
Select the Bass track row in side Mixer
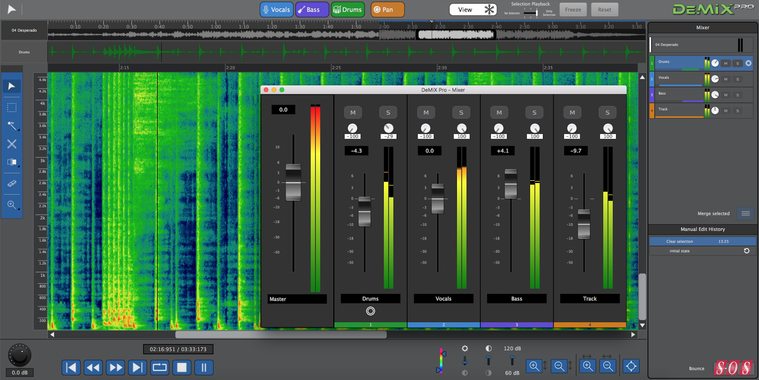tap(701, 95)
